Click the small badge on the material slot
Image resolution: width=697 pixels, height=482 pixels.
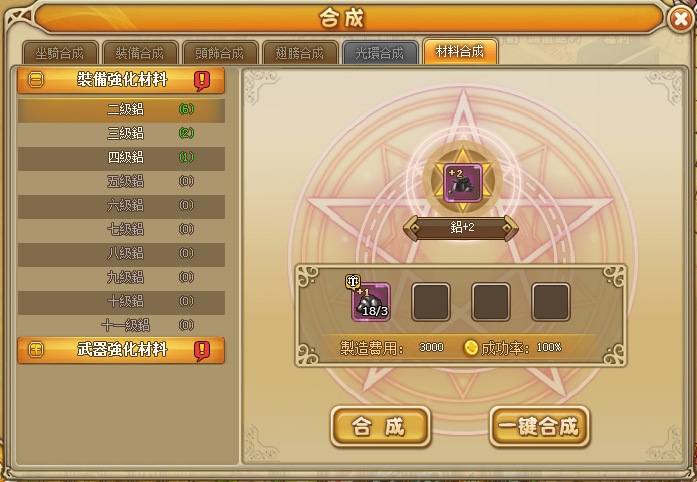point(353,281)
